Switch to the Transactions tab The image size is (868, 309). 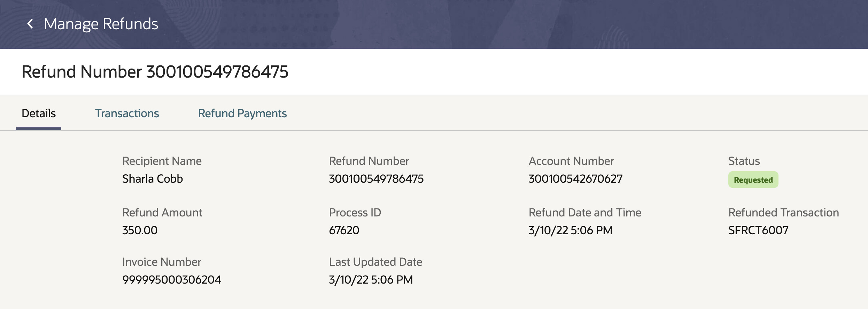[127, 113]
